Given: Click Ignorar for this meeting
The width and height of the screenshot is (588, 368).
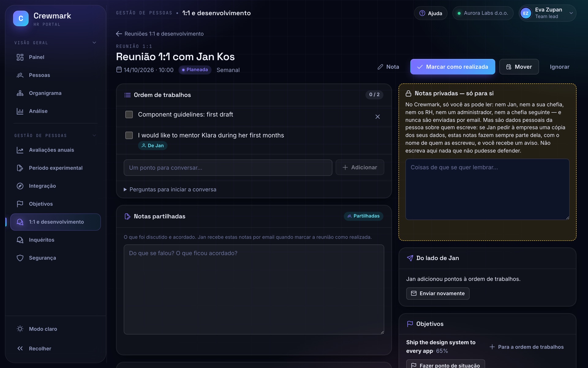Looking at the screenshot, I should pyautogui.click(x=559, y=67).
